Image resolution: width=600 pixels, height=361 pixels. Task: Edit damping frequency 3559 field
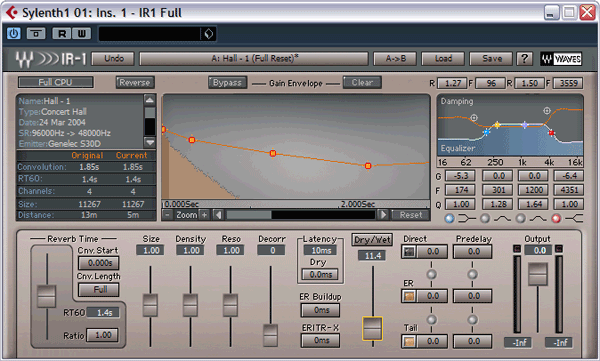coord(568,83)
